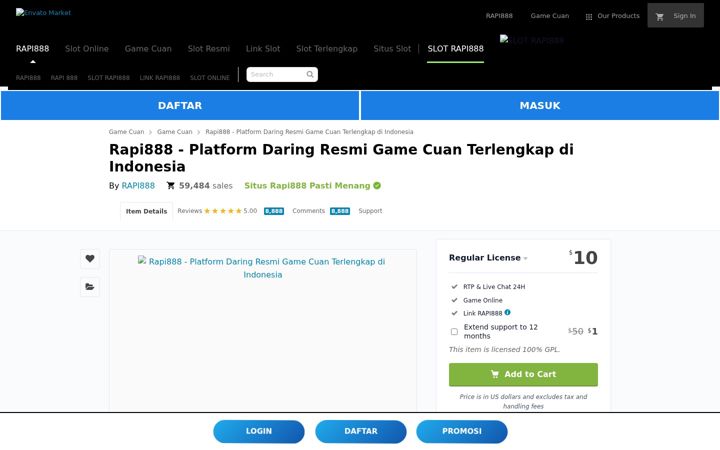Tick Extend support to 12 months checkbox

(x=454, y=332)
